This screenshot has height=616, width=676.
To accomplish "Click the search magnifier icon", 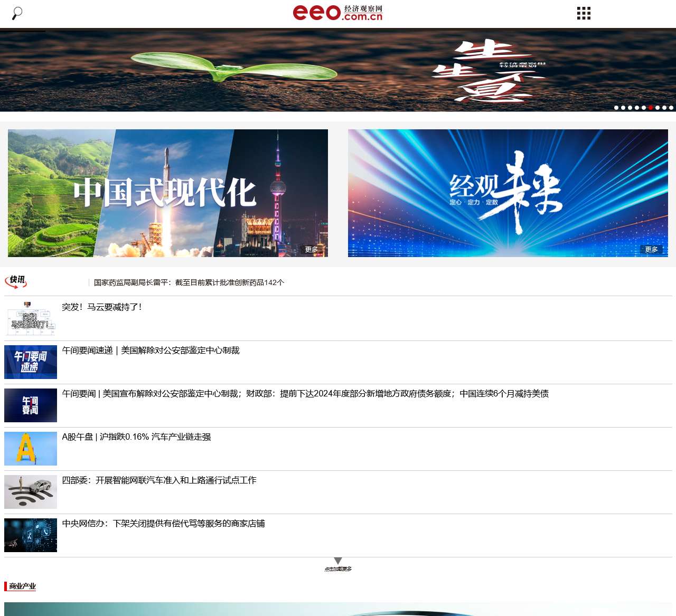I will tap(17, 13).
